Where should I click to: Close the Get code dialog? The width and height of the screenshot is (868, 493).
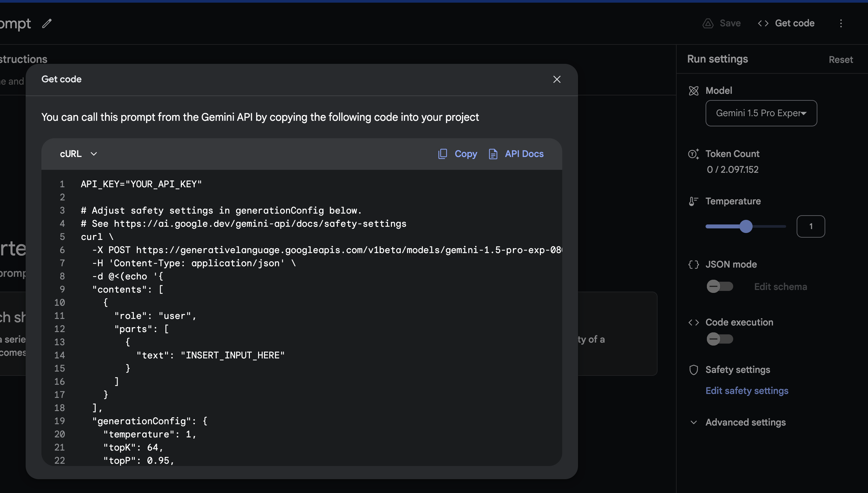557,80
